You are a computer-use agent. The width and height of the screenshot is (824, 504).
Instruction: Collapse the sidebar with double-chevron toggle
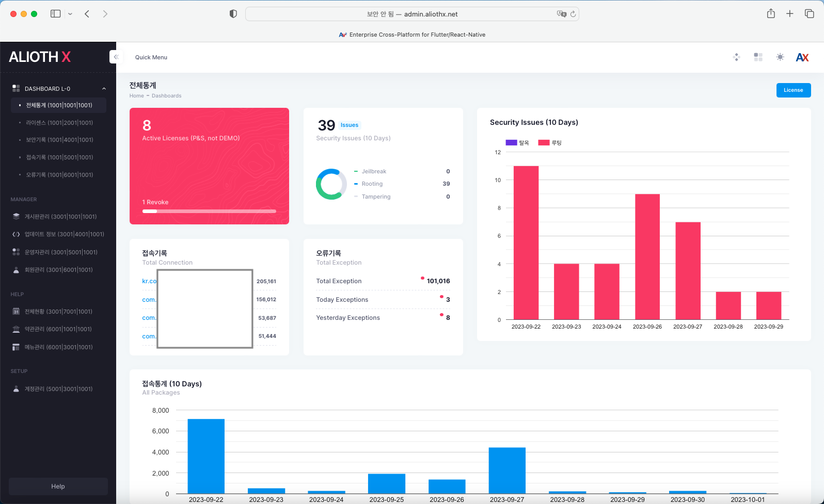pos(116,57)
